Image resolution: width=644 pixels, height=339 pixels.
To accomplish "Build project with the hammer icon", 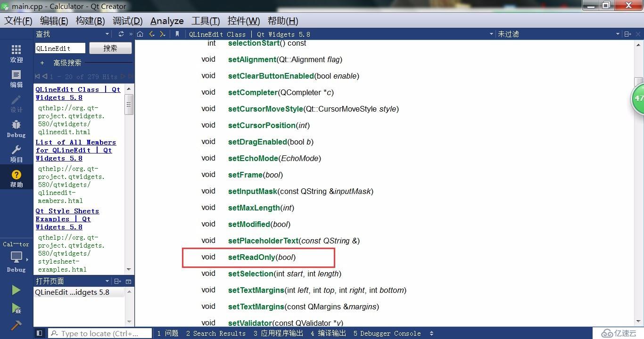I will tap(16, 325).
